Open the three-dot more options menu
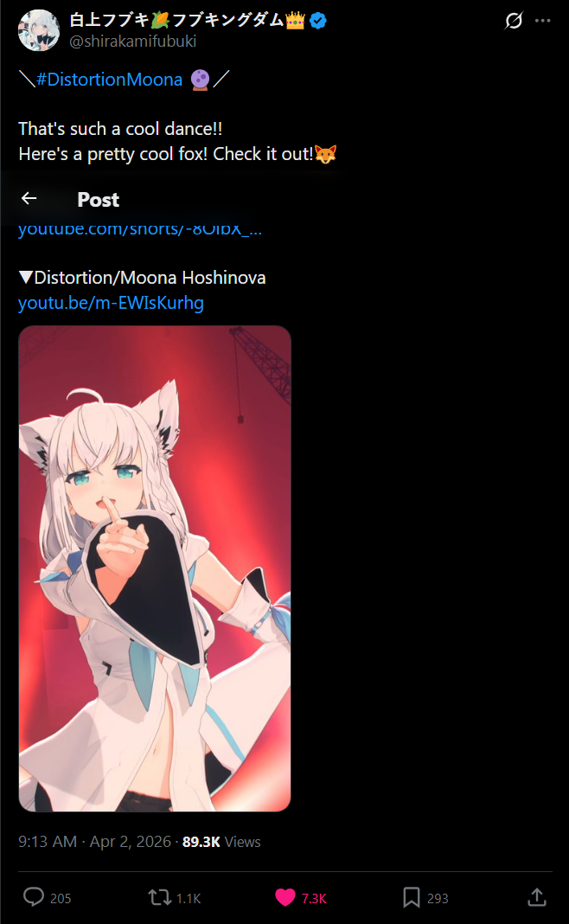This screenshot has height=924, width=569. (x=542, y=21)
